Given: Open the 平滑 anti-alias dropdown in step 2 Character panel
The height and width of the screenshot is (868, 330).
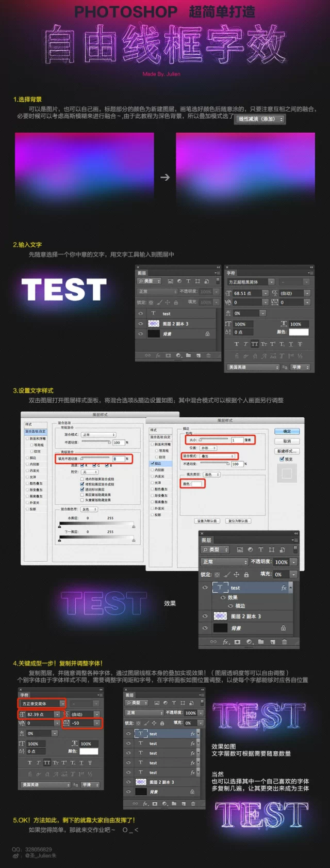Looking at the screenshot, I should [300, 367].
